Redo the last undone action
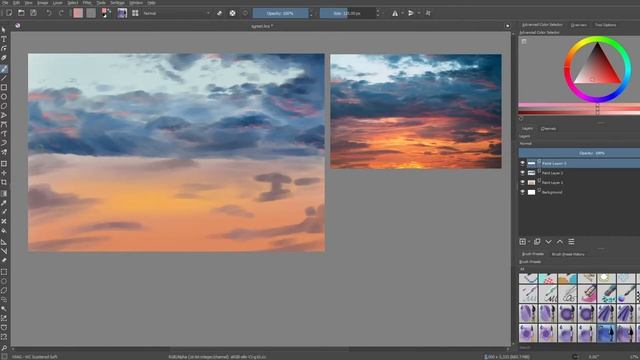 point(61,13)
